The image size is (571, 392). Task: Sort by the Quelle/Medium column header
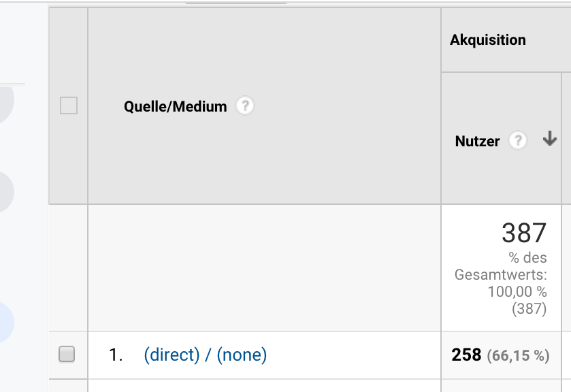tap(175, 106)
